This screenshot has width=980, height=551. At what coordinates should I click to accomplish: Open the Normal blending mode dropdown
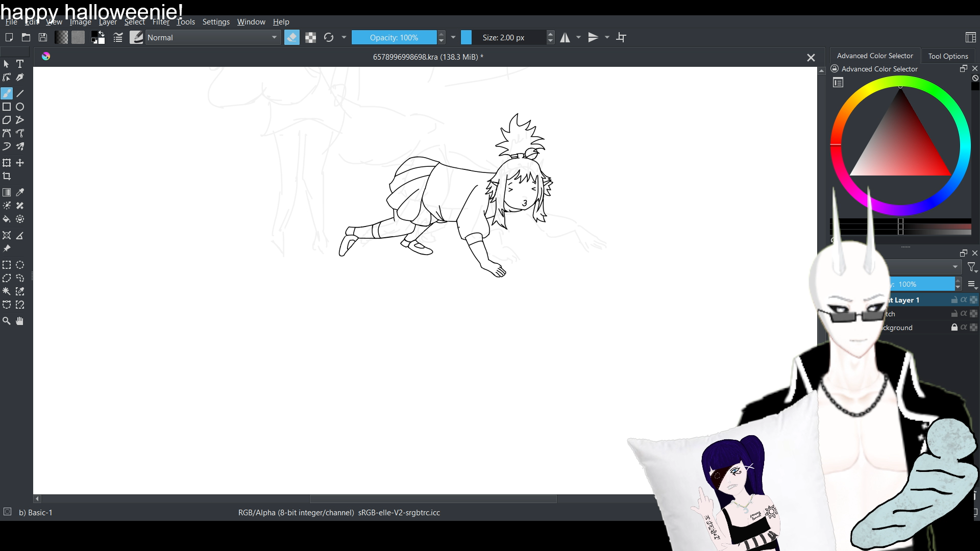pyautogui.click(x=213, y=37)
